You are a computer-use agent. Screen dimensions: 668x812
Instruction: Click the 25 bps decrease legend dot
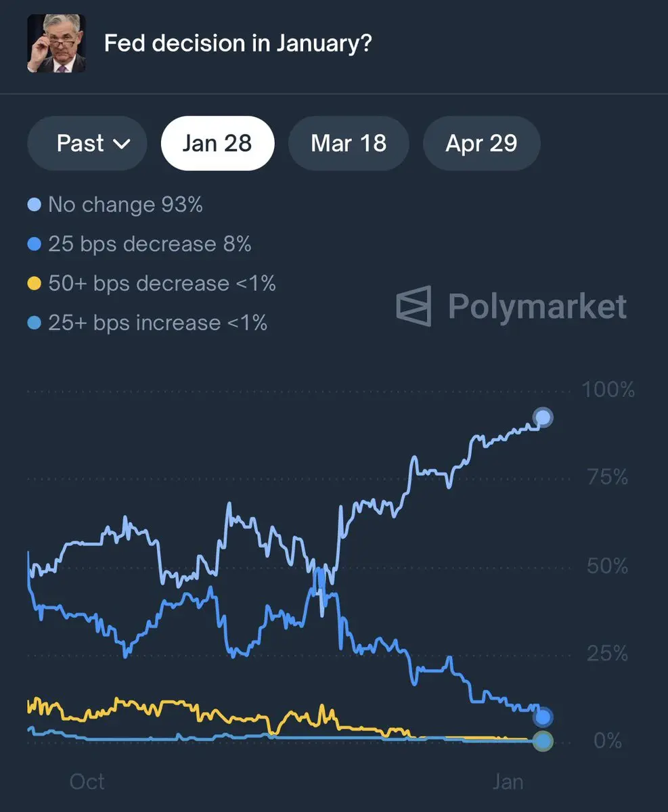coord(35,244)
